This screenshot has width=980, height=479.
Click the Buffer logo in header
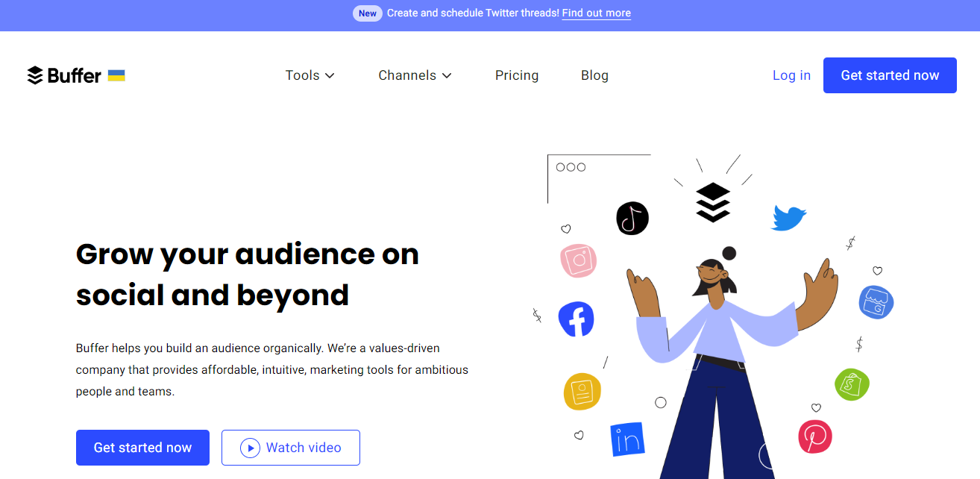click(64, 75)
